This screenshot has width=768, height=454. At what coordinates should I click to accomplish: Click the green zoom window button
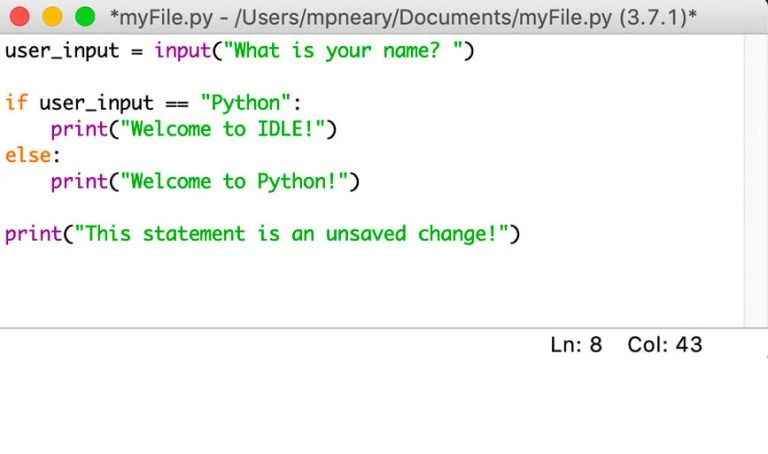coord(85,16)
